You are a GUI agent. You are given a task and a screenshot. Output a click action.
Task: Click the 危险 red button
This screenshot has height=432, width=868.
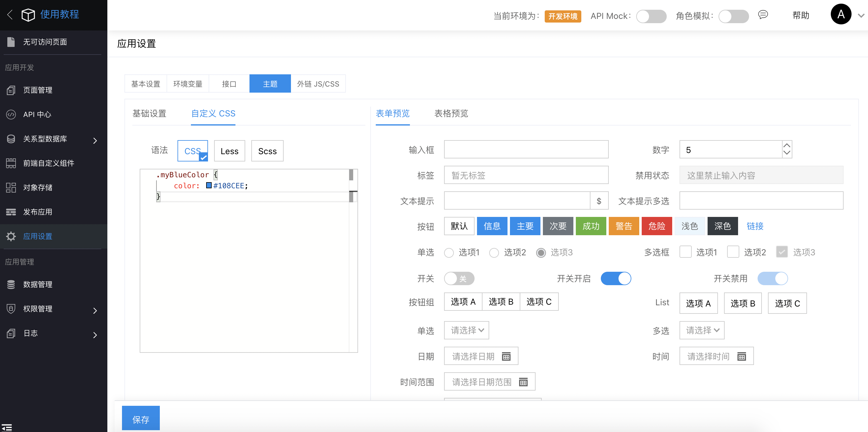coord(657,226)
